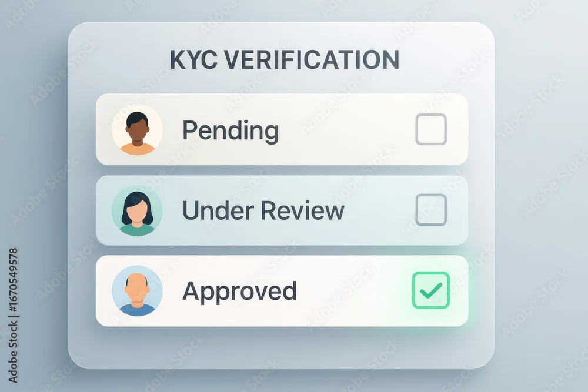Image resolution: width=588 pixels, height=392 pixels.
Task: Select the word "Under" in the second row
Action: (x=218, y=210)
